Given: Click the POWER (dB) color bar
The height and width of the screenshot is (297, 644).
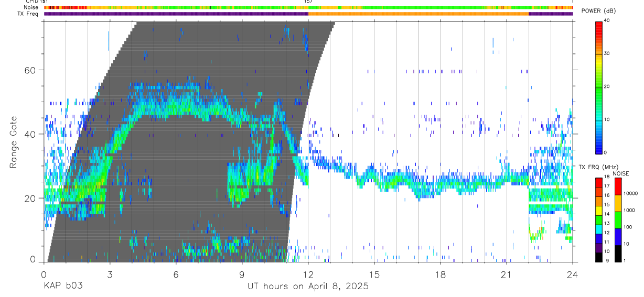Looking at the screenshot, I should click(x=598, y=87).
